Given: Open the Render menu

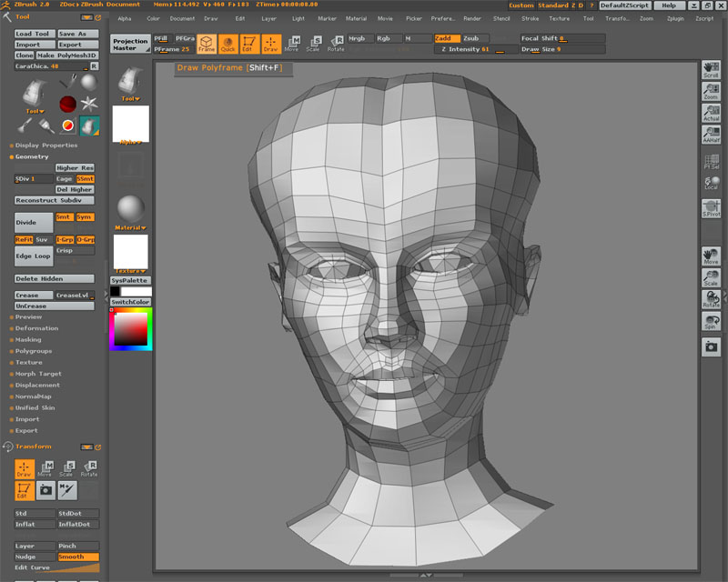Looking at the screenshot, I should click(x=472, y=18).
